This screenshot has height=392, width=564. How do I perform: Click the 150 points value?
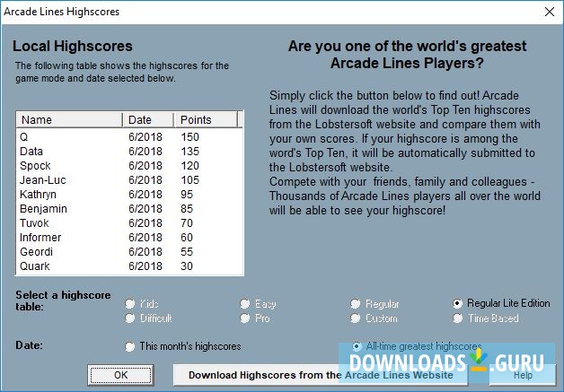click(x=189, y=137)
